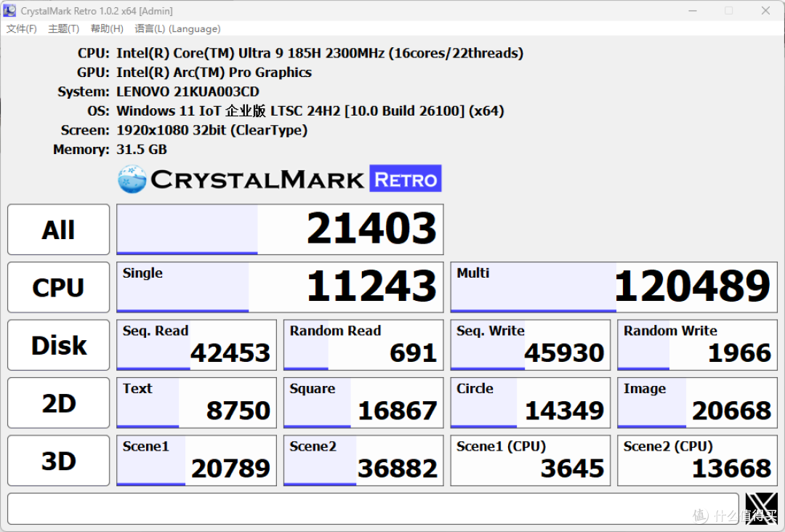Viewport: 785px width, 532px height.
Task: Run the CPU benchmark button
Action: click(x=59, y=287)
